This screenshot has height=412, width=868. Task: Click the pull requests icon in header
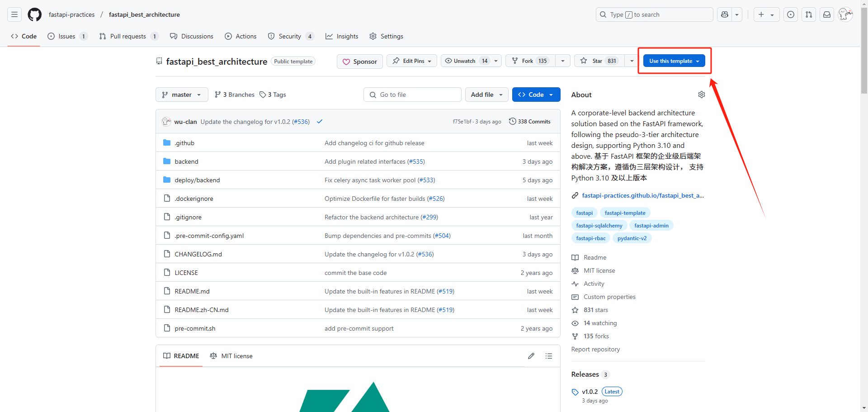(808, 14)
